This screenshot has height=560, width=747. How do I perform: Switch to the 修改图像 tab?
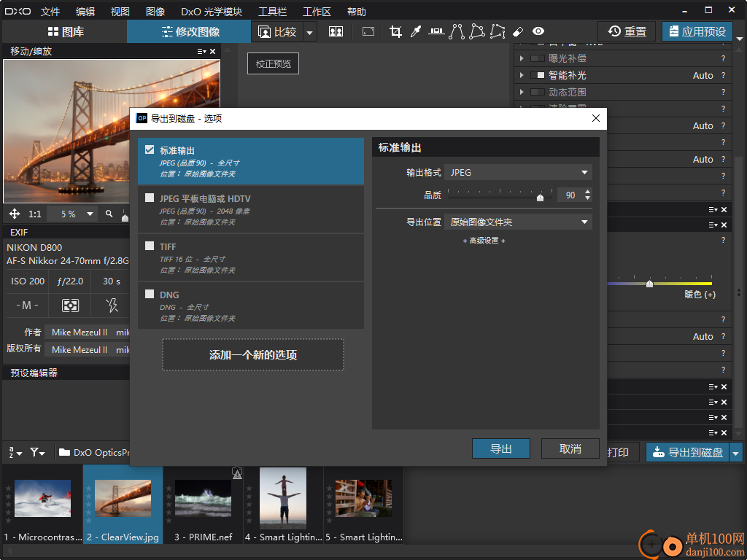click(x=189, y=32)
